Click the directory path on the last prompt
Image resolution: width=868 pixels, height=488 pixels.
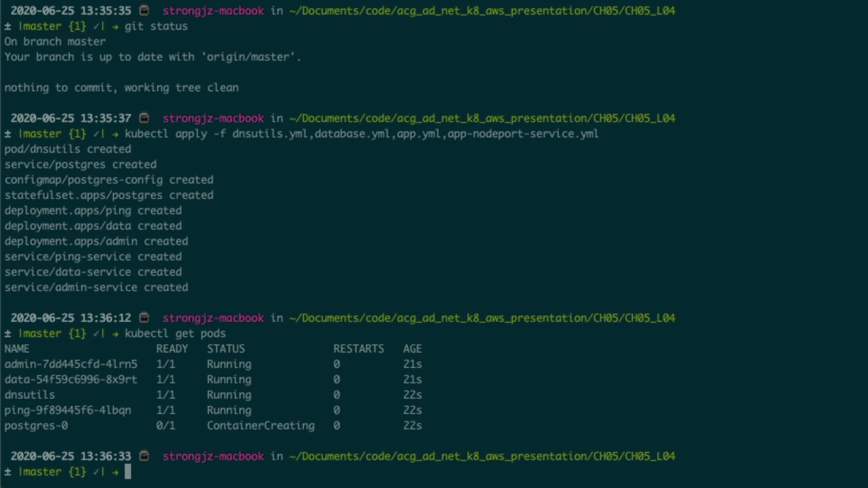[x=482, y=456]
